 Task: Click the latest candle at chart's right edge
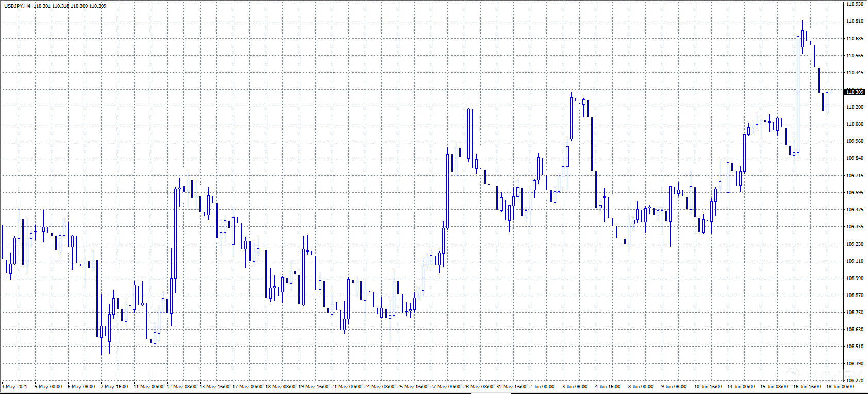[831, 92]
